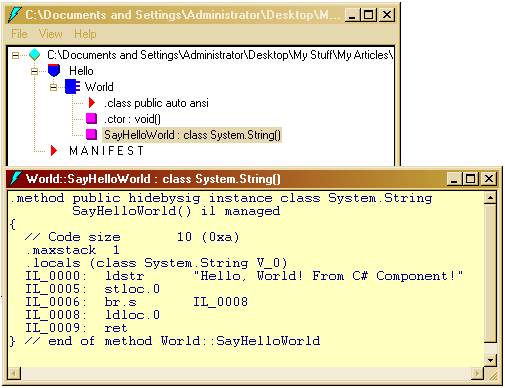Click the '// Code size 10 (0xa)' comment line
This screenshot has height=388, width=505.
[132, 237]
